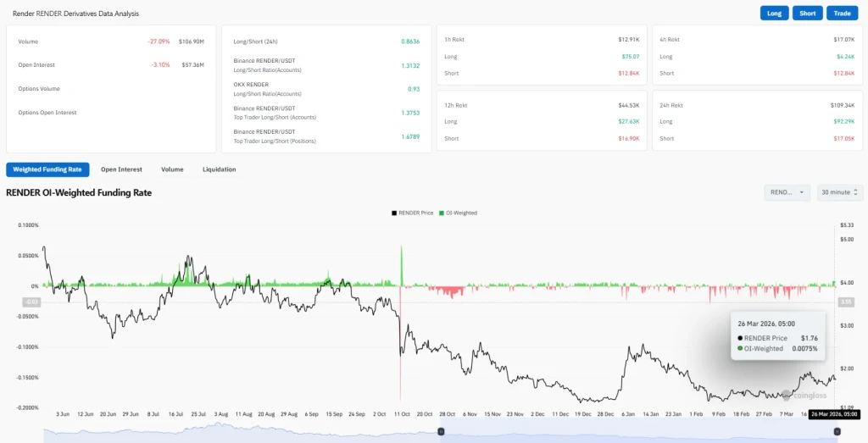Click the $5.00 price axis label
Screen dimensions: 868x443
(847, 240)
